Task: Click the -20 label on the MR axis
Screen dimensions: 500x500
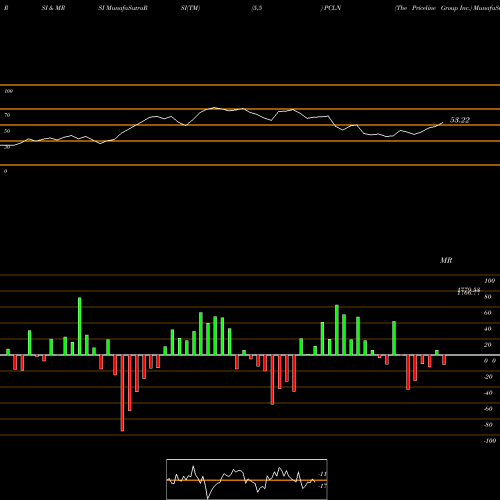Action: coord(488,377)
